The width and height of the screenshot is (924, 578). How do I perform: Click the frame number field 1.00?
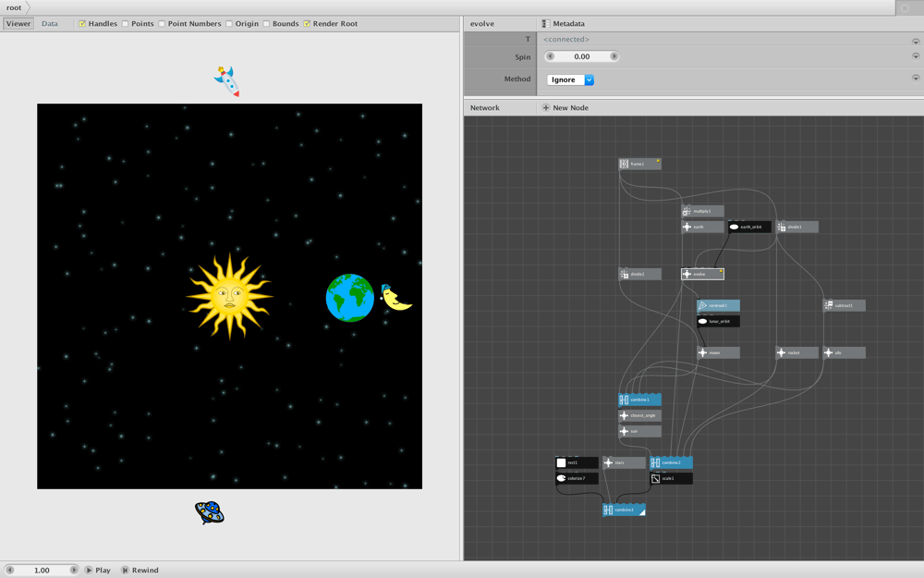point(42,571)
